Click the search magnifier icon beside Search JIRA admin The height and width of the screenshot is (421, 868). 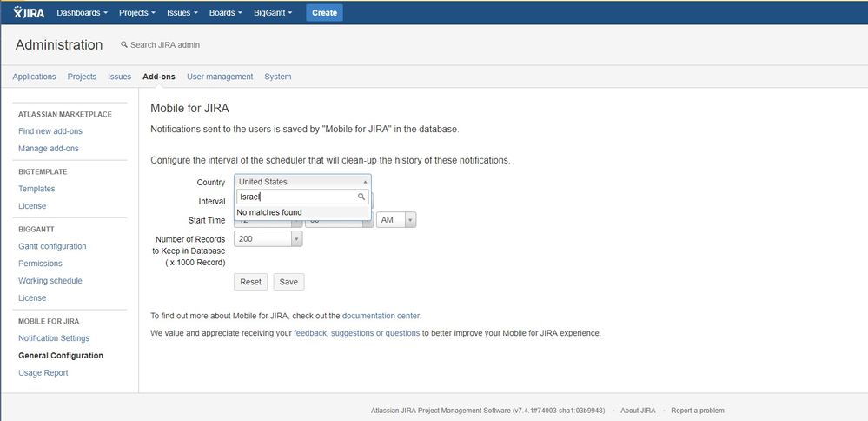[x=124, y=45]
